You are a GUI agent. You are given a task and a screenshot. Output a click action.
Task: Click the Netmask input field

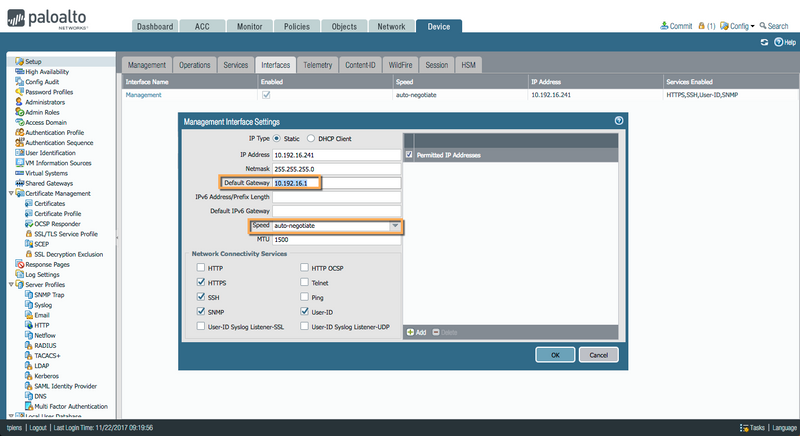click(x=337, y=169)
